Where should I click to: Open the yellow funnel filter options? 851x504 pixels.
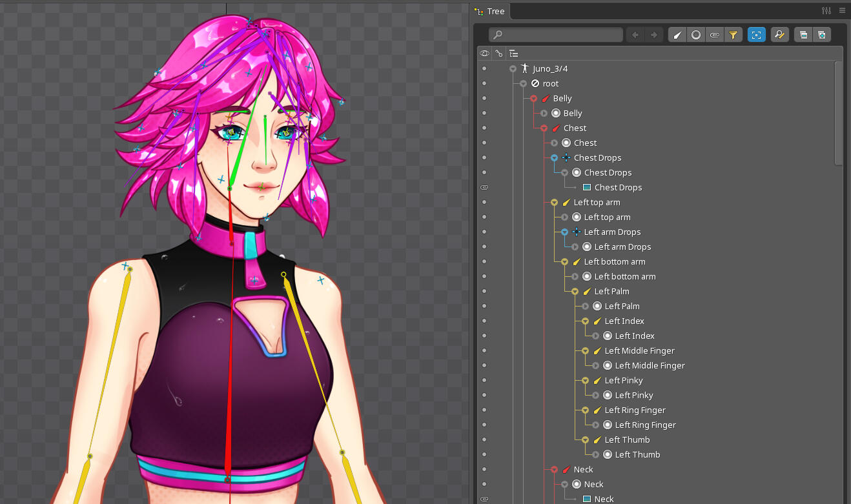pyautogui.click(x=733, y=35)
